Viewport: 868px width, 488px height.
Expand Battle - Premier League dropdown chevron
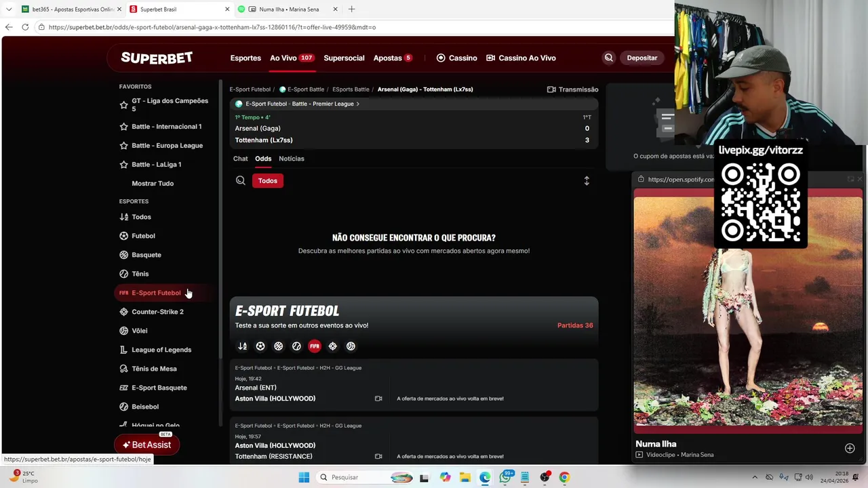pyautogui.click(x=357, y=104)
